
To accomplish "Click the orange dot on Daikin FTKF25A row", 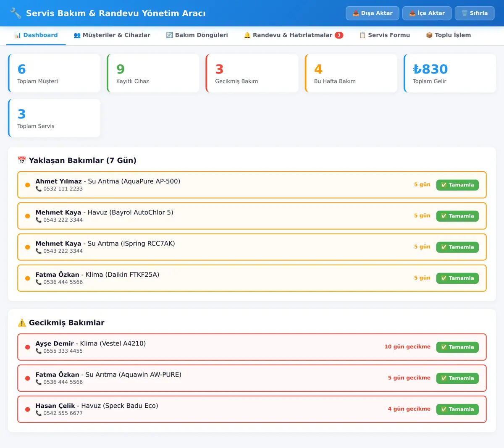I will (27, 278).
